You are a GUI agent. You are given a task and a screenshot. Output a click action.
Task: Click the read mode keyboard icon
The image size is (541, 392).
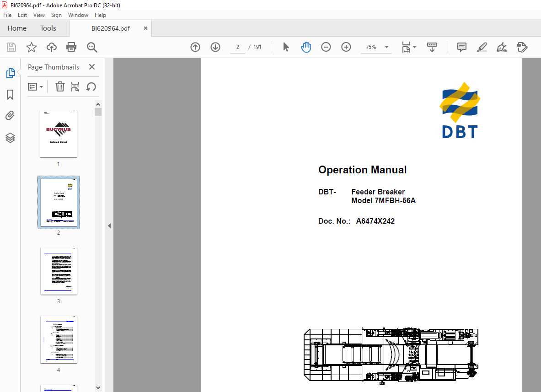pyautogui.click(x=432, y=47)
